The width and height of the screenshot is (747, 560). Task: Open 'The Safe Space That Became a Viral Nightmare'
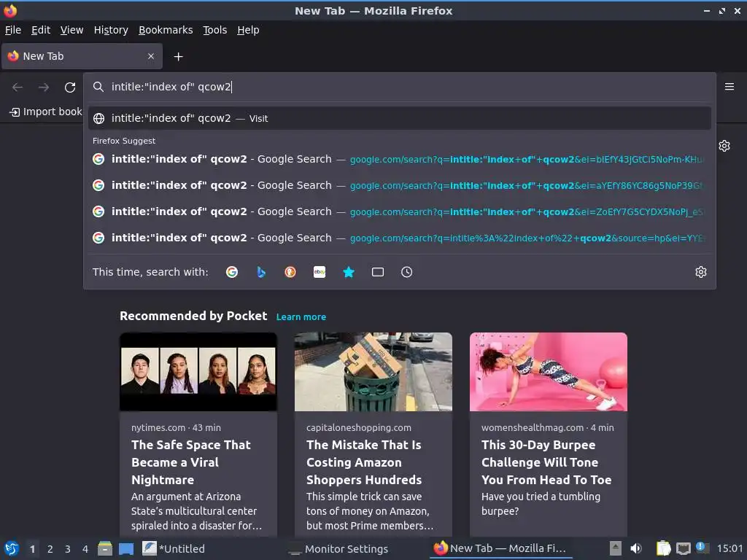point(191,462)
